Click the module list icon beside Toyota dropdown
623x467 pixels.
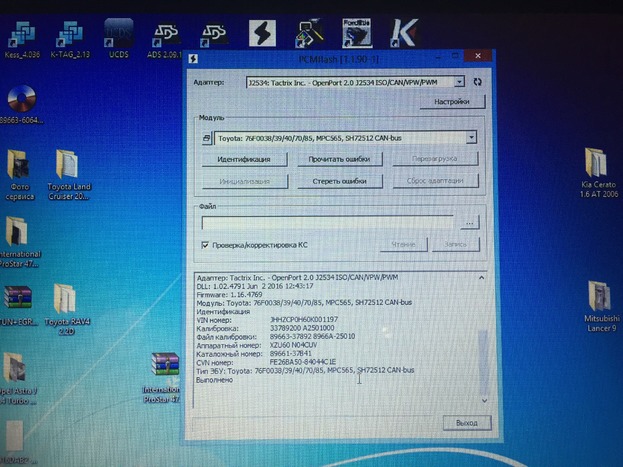207,139
